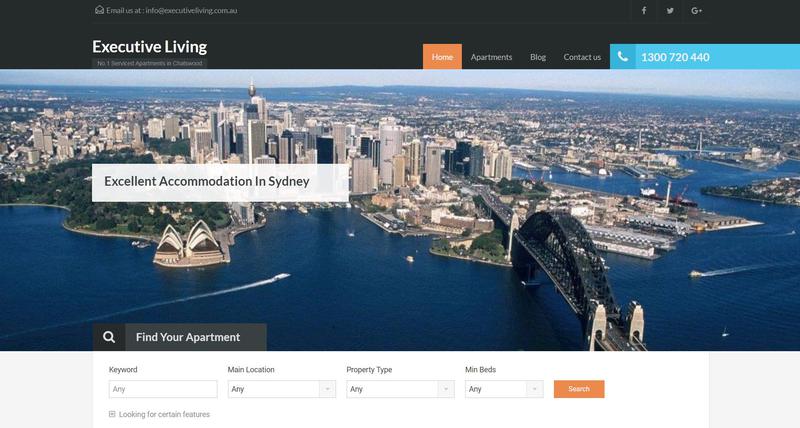Open the Min Beds dropdown
The height and width of the screenshot is (428, 800).
(504, 389)
